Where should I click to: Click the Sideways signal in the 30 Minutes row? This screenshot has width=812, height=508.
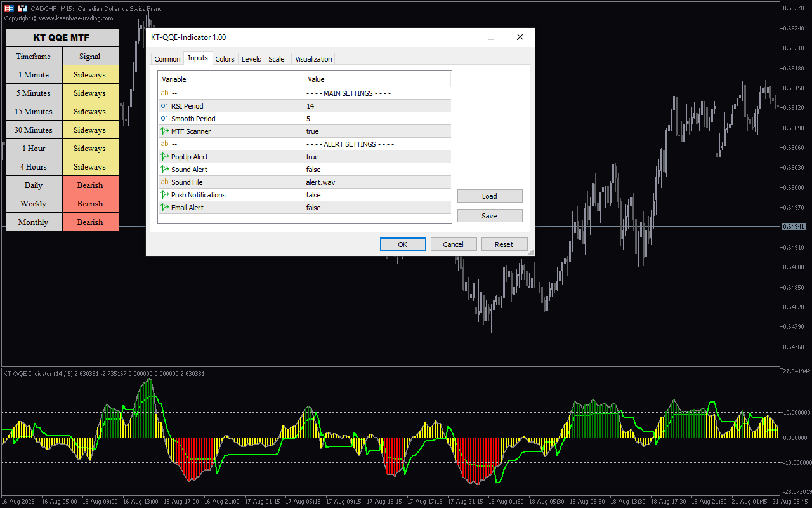point(90,130)
